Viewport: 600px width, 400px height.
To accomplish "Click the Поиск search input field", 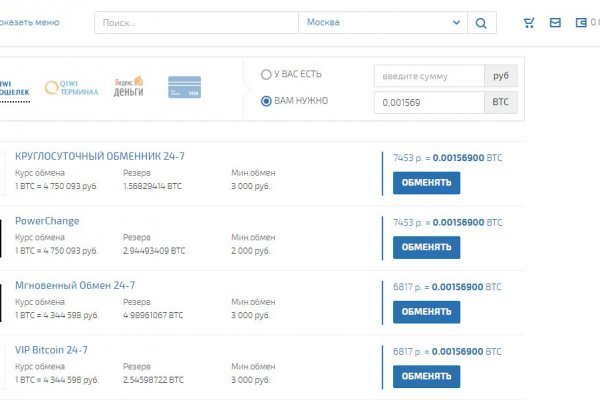I will click(x=196, y=23).
